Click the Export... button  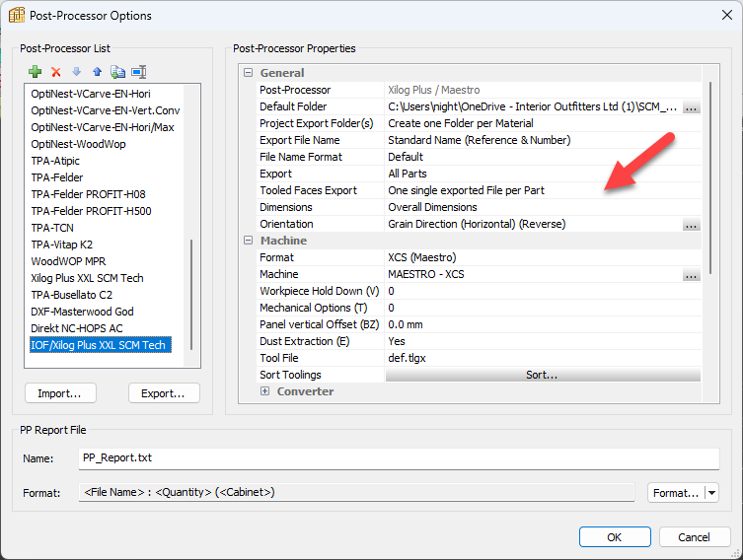(164, 393)
